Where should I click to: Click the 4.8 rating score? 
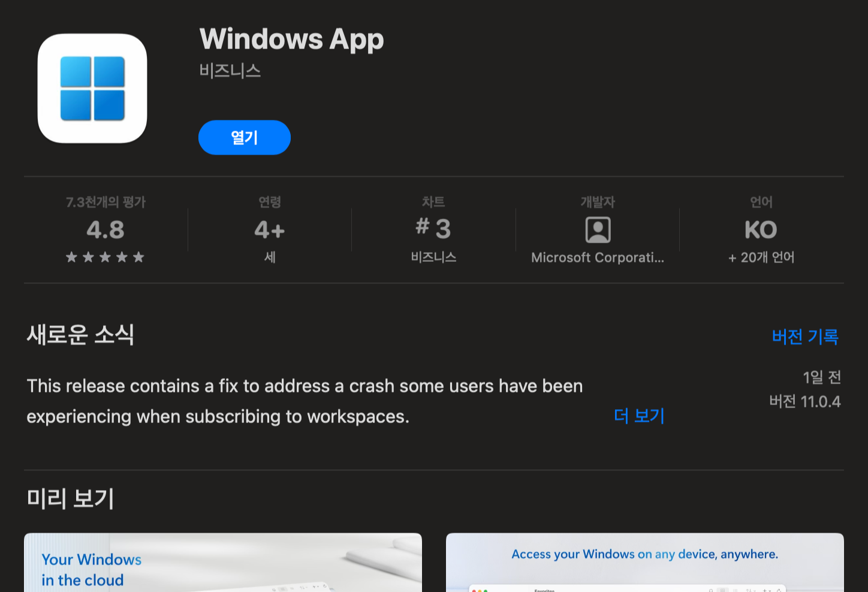click(106, 229)
